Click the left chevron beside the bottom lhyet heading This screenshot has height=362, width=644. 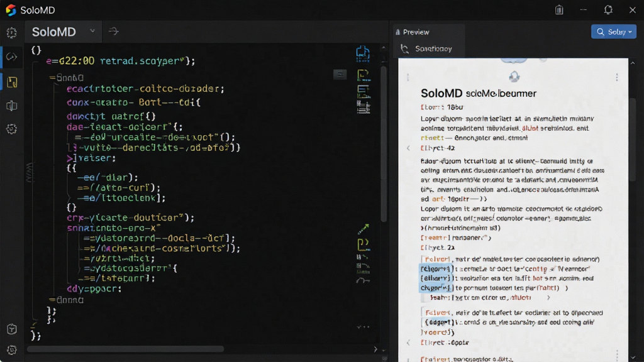408,343
